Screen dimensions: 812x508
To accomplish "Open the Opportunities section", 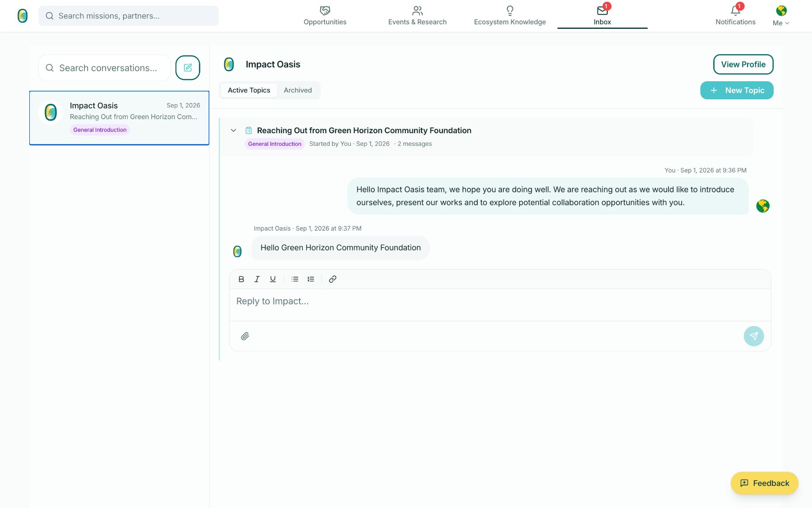I will pyautogui.click(x=325, y=16).
